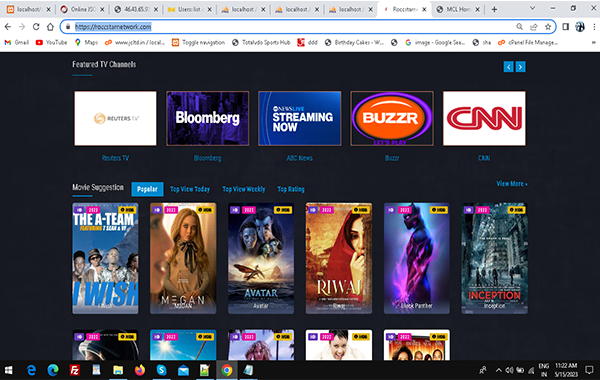Select the Top Rating tab
Image resolution: width=600 pixels, height=380 pixels.
pos(291,189)
